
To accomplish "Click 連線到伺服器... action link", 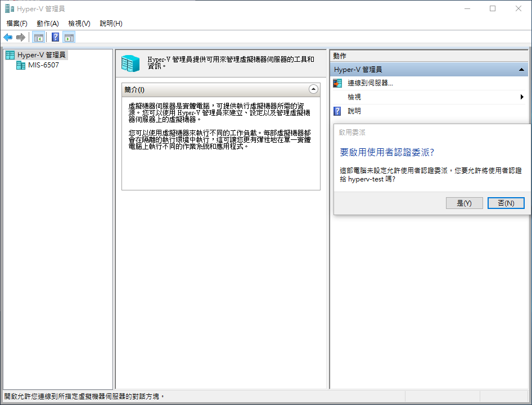I will point(370,83).
